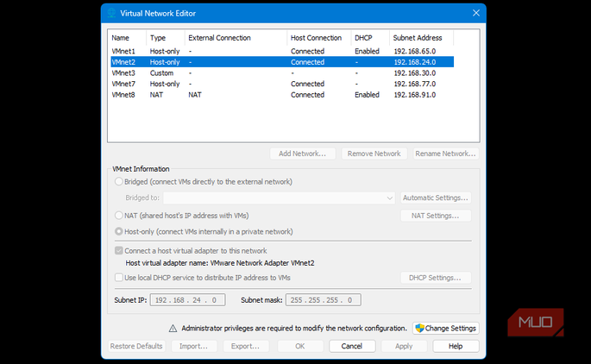591x364 pixels.
Task: Click the Export button
Action: 245,346
